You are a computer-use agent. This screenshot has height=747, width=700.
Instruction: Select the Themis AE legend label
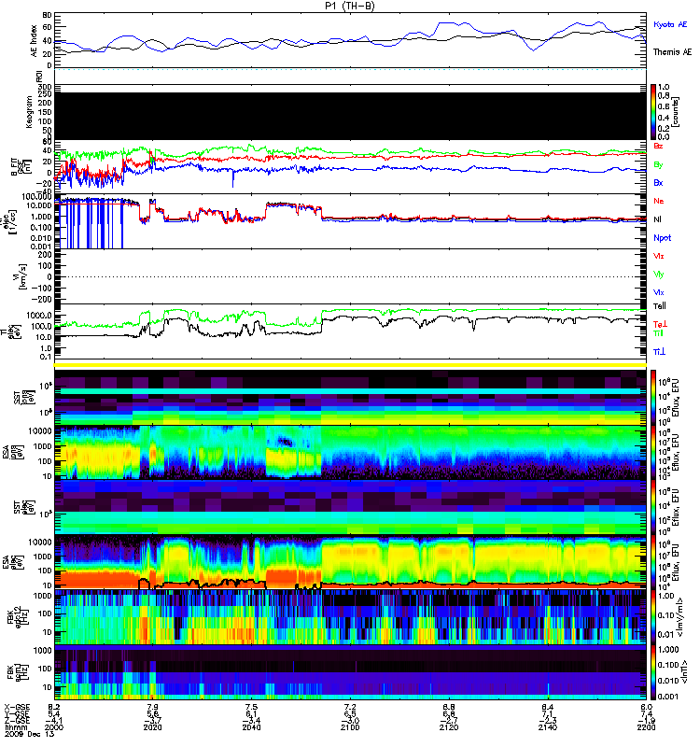672,52
